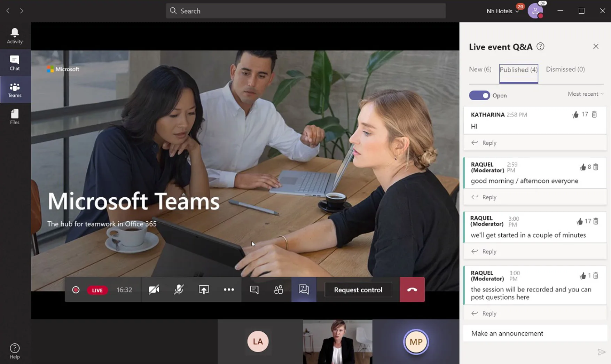Image resolution: width=611 pixels, height=364 pixels.
Task: Go back with the navigation arrow
Action: [x=8, y=11]
